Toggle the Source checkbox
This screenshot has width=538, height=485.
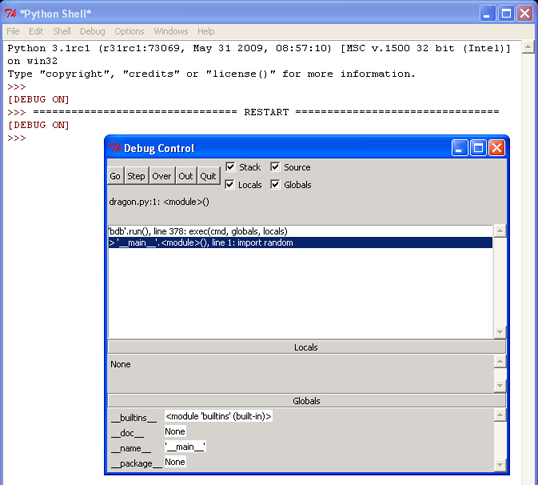pyautogui.click(x=275, y=167)
